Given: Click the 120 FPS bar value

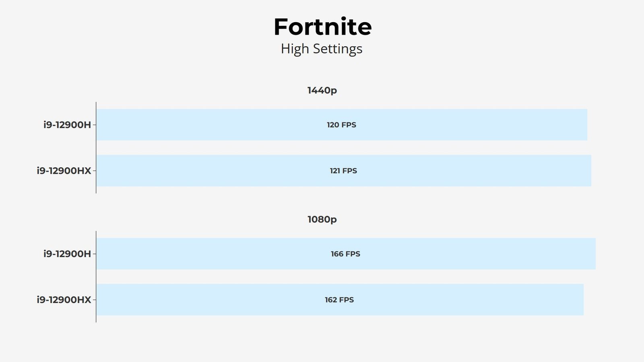Looking at the screenshot, I should (341, 125).
